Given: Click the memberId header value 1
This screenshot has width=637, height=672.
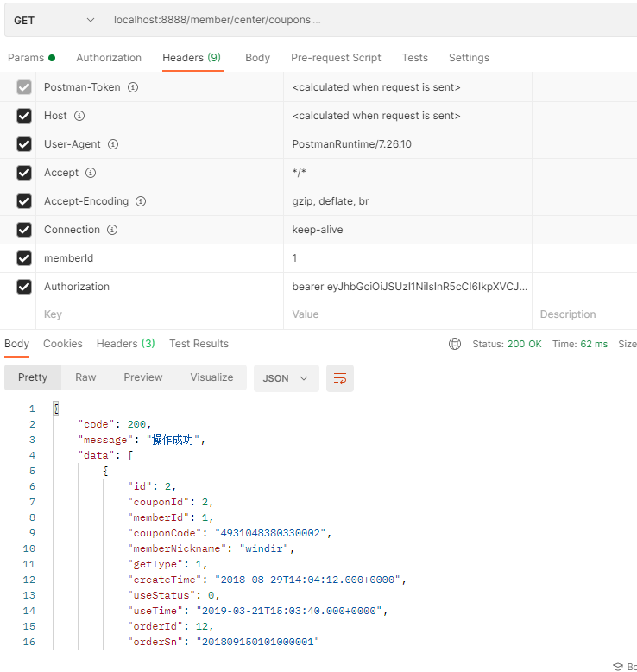Looking at the screenshot, I should 294,258.
